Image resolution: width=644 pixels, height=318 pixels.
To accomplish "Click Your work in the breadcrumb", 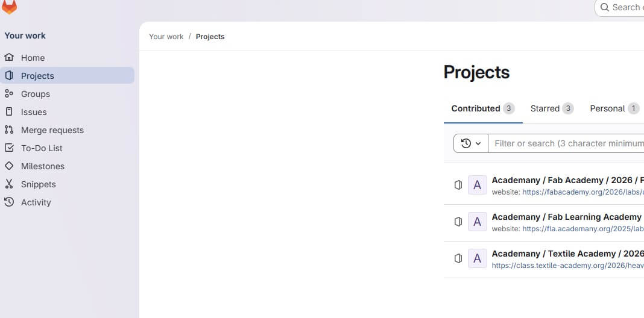I will pyautogui.click(x=166, y=37).
